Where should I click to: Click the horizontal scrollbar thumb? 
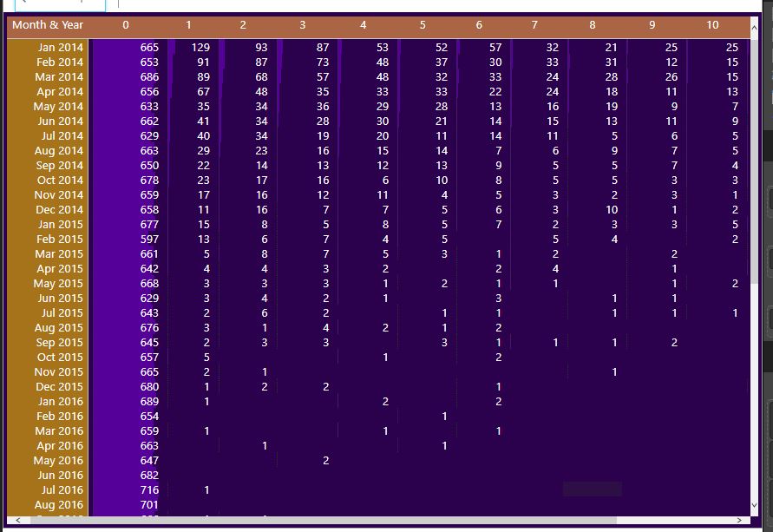[324, 520]
